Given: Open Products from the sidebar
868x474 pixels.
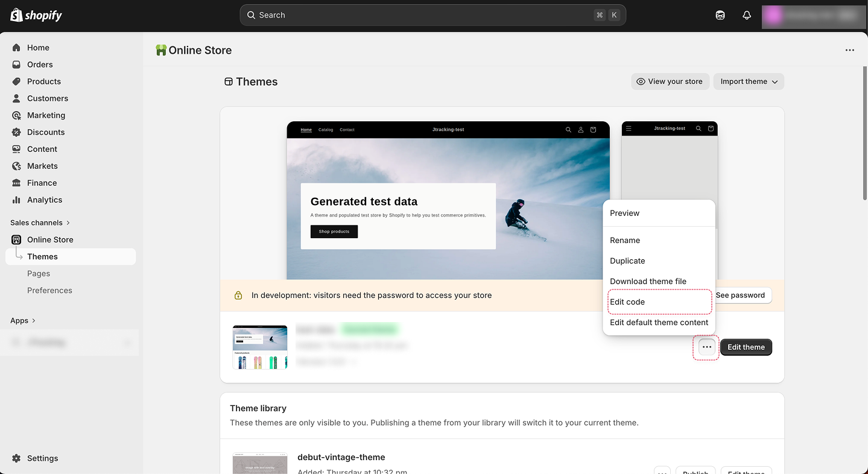Looking at the screenshot, I should coord(43,81).
